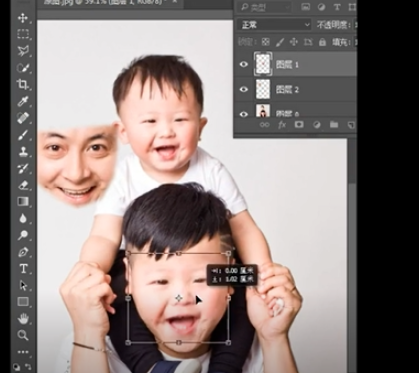Select the 图层 2 layer name
Image resolution: width=419 pixels, height=373 pixels.
point(287,89)
